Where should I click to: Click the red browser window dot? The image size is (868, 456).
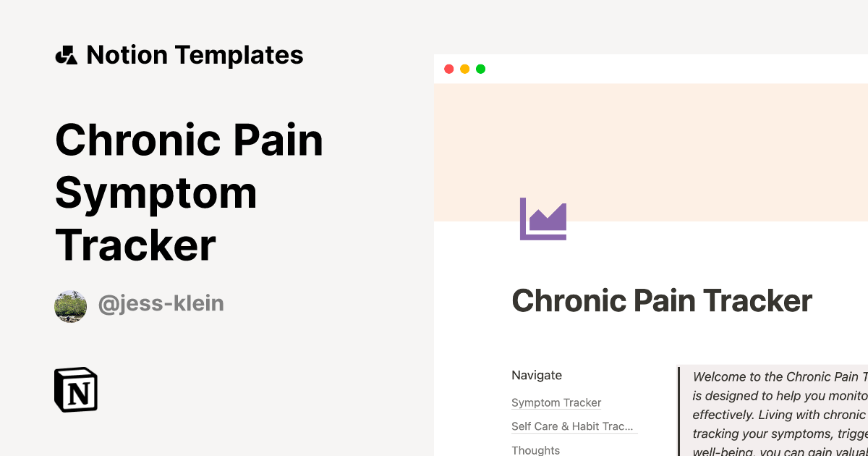[x=449, y=69]
